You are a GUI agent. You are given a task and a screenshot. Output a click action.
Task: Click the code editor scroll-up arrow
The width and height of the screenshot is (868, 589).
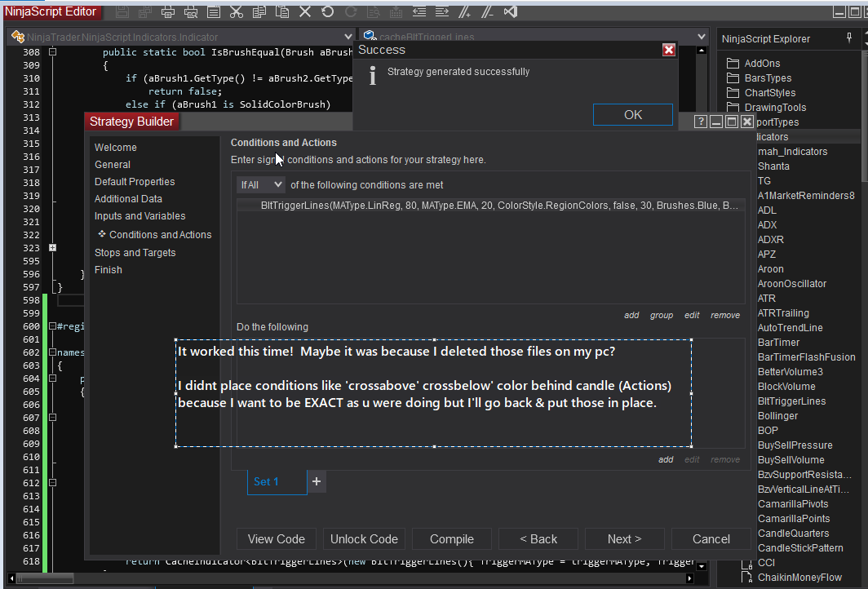(x=702, y=51)
